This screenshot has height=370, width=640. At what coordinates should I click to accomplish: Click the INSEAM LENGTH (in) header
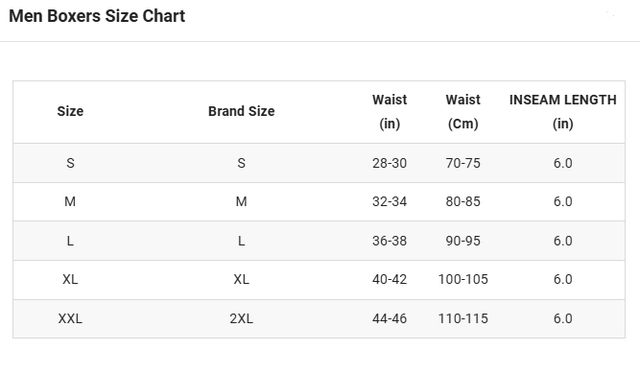coord(563,112)
